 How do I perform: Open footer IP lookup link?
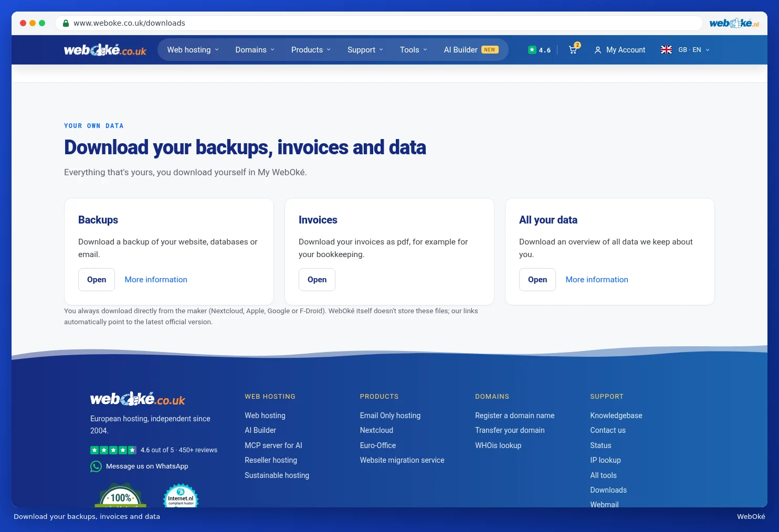coord(605,460)
